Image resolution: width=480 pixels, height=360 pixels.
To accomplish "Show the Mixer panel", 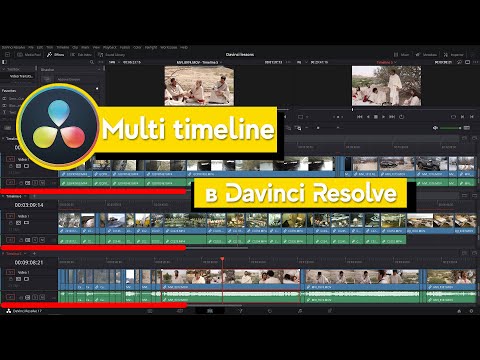I will click(401, 55).
